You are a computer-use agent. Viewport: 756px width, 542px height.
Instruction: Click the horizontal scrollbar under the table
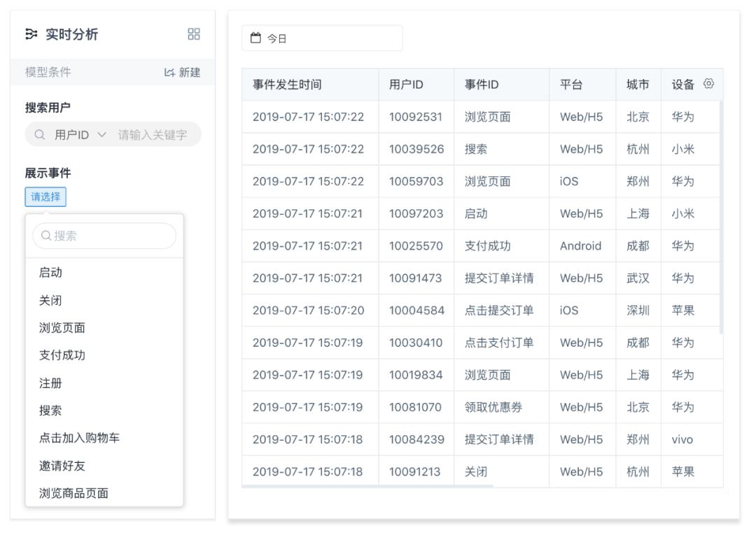pyautogui.click(x=367, y=485)
